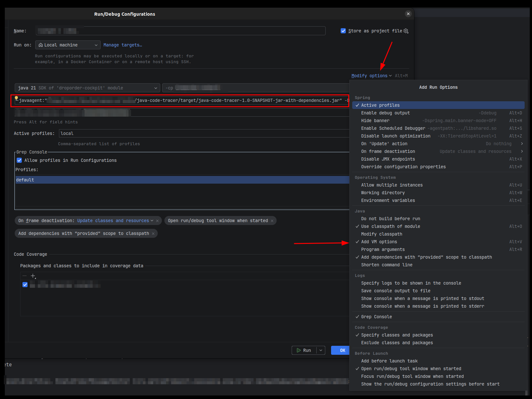Image resolution: width=532 pixels, height=399 pixels.
Task: Select Save console output to file option
Action: [438, 291]
